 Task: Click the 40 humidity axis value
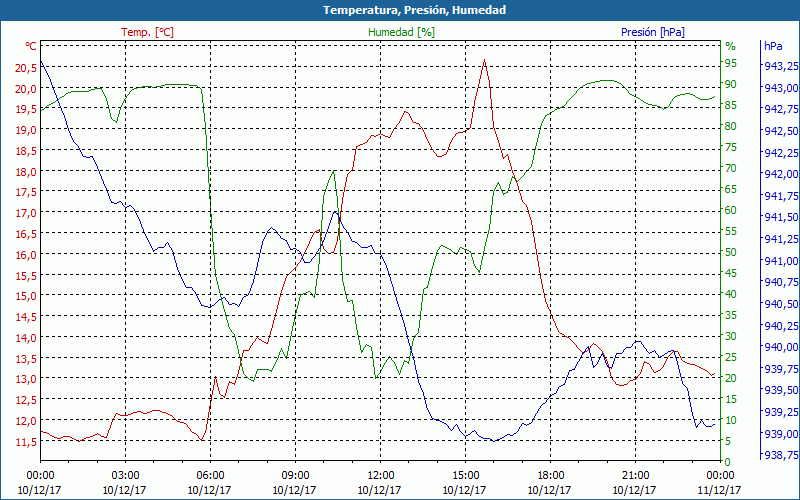[731, 294]
